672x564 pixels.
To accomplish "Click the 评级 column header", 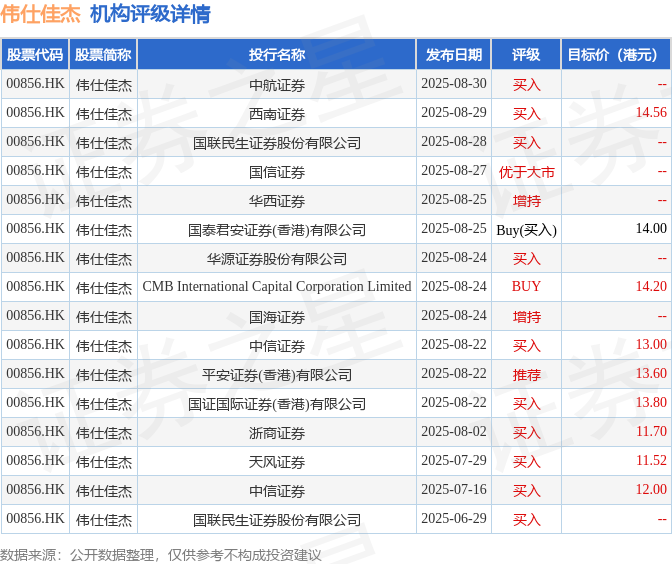I will (x=526, y=54).
